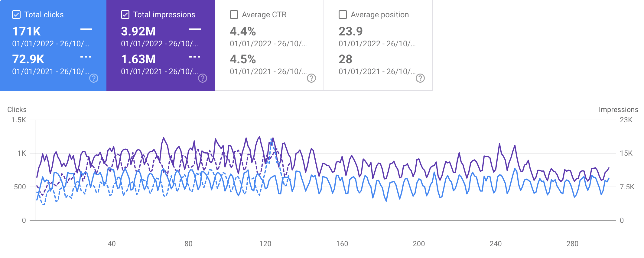The width and height of the screenshot is (644, 258).
Task: Click the 4.4% Average CTR value
Action: click(243, 31)
